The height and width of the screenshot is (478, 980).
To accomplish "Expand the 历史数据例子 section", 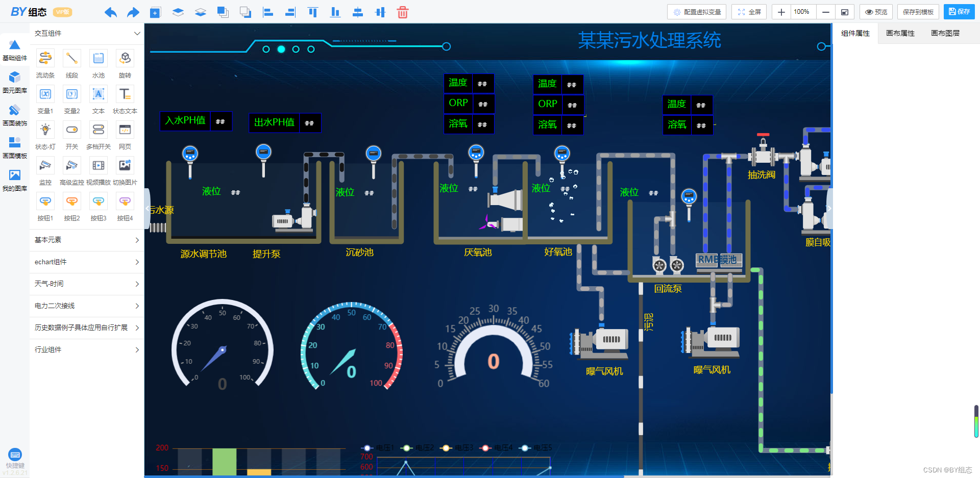I will (x=87, y=328).
